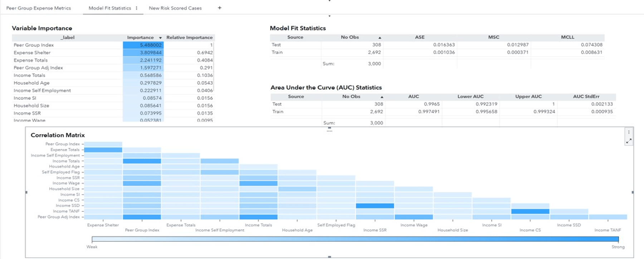Click the Importance column descending sort arrow
644x259 pixels.
pyautogui.click(x=160, y=38)
